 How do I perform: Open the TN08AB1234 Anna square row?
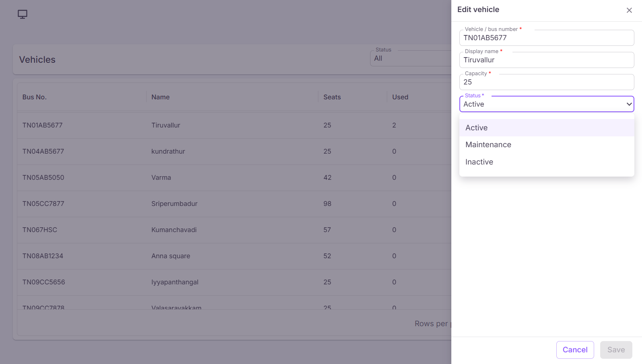[235, 256]
